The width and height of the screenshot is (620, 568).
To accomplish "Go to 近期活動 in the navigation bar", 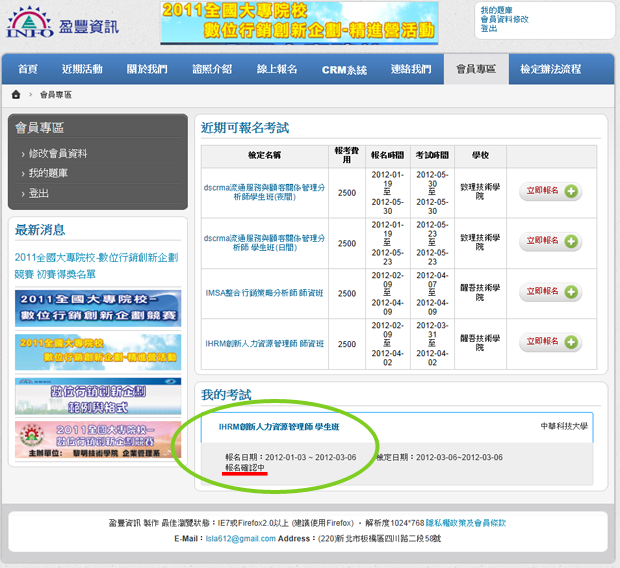I will click(82, 69).
